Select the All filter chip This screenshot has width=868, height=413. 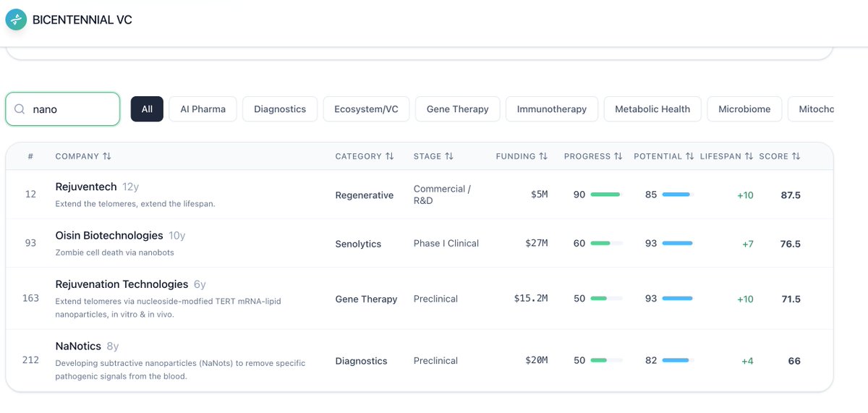coord(147,109)
